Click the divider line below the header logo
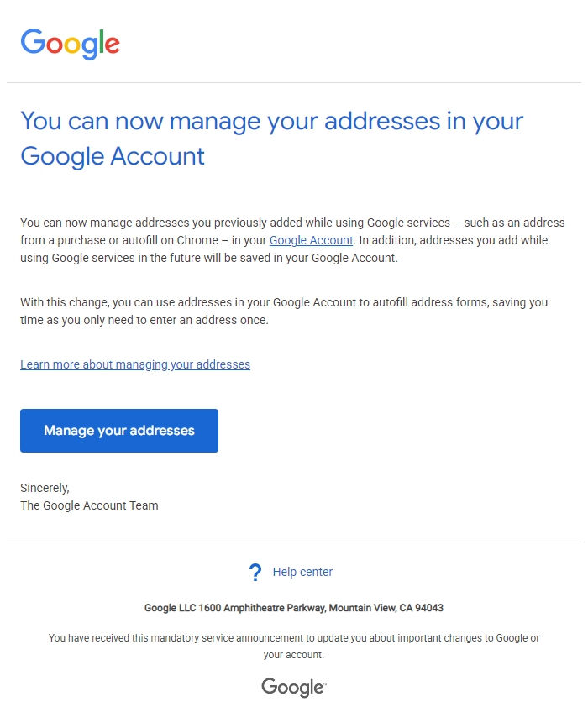Image resolution: width=588 pixels, height=707 pixels. (294, 83)
